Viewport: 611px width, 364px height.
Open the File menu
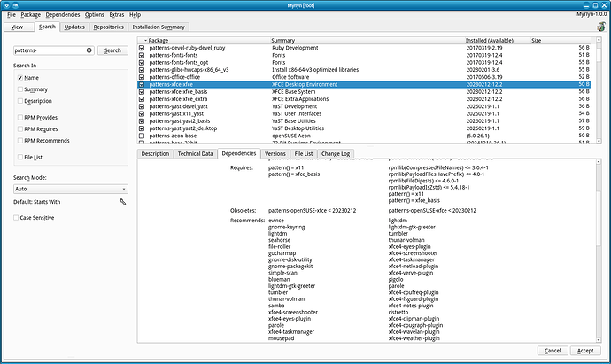(12, 15)
